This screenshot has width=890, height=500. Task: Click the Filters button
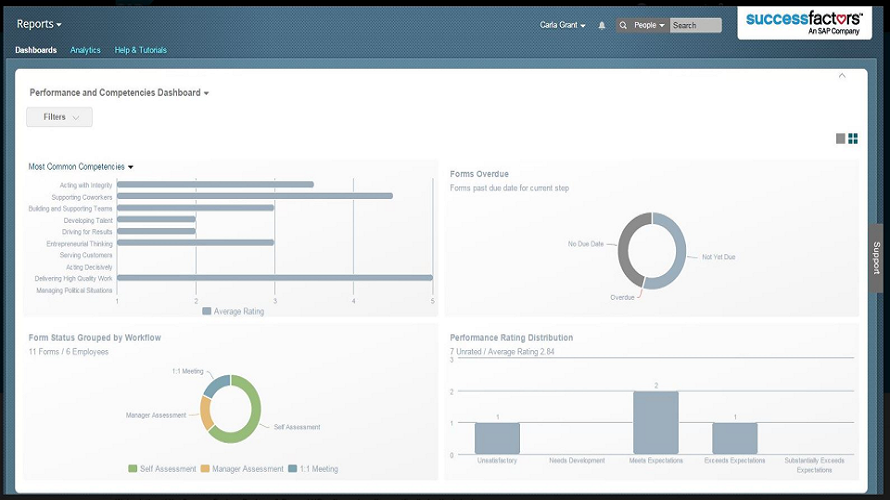pyautogui.click(x=59, y=117)
